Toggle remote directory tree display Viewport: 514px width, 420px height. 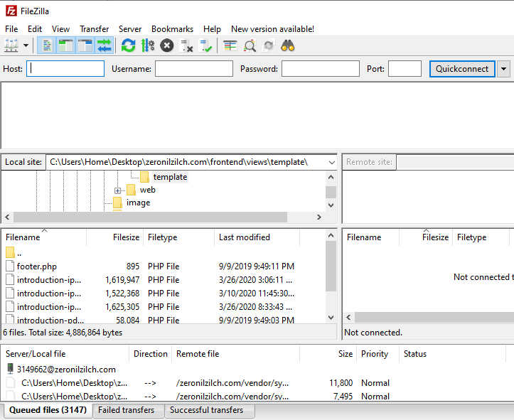85,45
